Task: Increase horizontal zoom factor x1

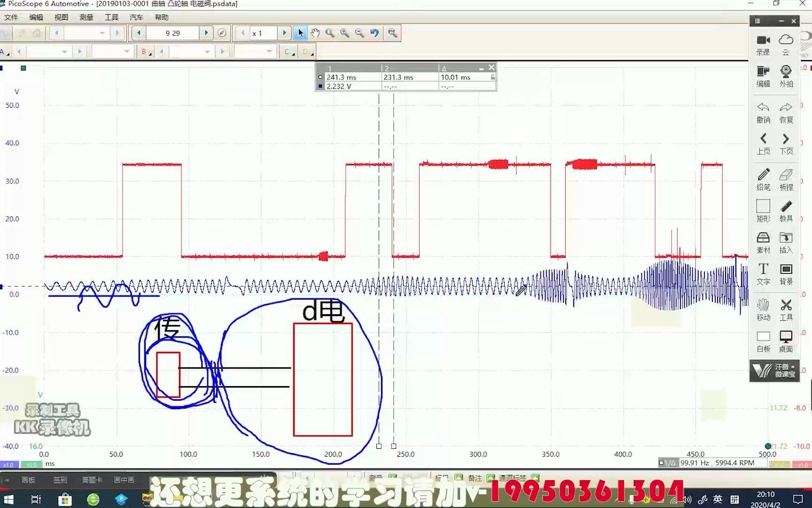Action: pyautogui.click(x=284, y=33)
